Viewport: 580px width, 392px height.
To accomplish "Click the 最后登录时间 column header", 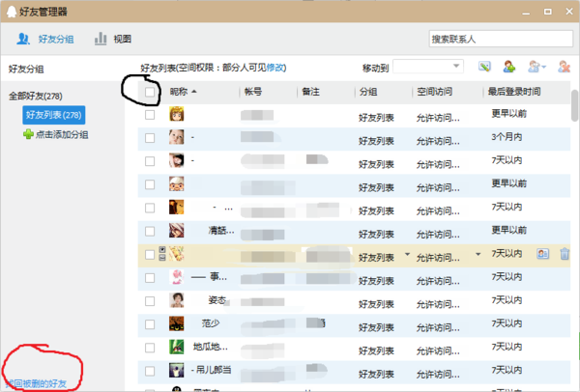I will point(514,92).
